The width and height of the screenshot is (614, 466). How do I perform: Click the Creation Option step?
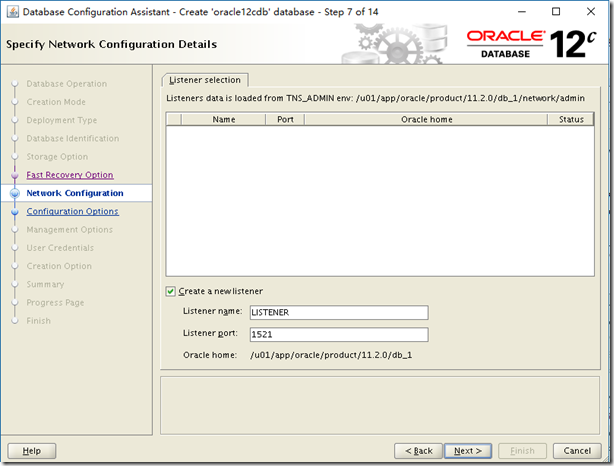(x=59, y=266)
